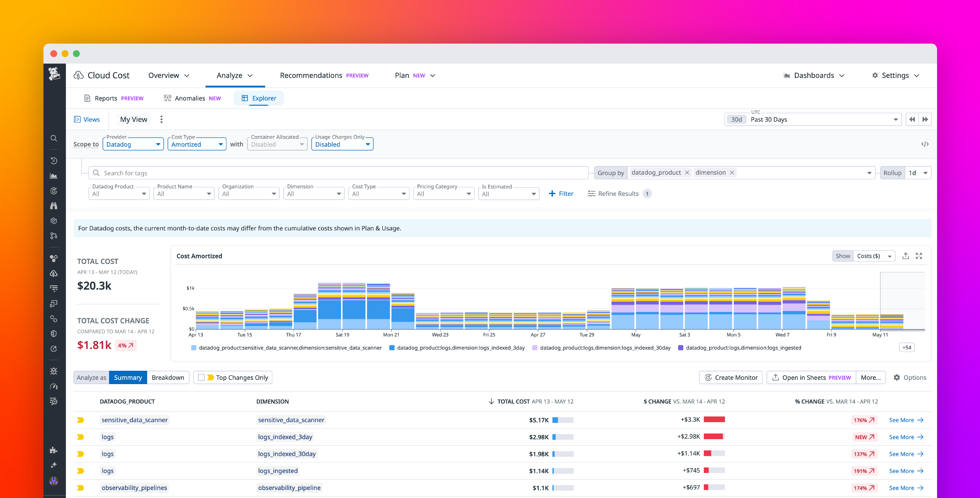This screenshot has width=980, height=498.
Task: Click the Create Monitor button
Action: [730, 377]
